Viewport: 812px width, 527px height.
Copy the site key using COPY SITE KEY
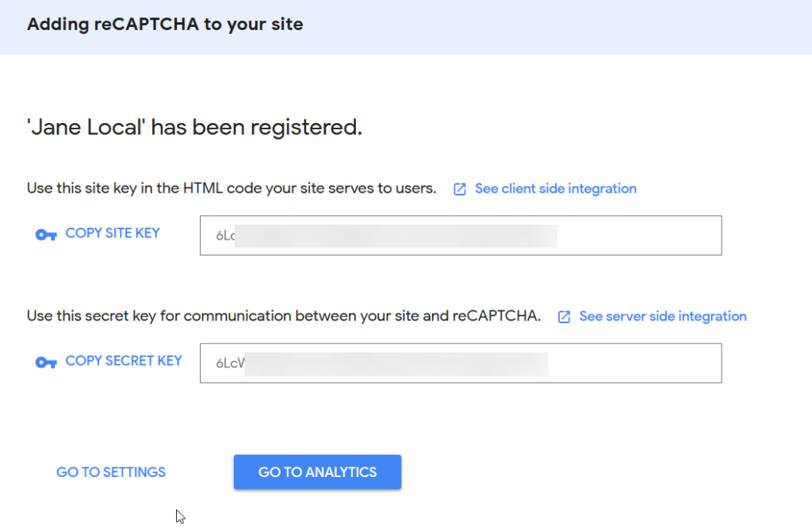[x=113, y=233]
